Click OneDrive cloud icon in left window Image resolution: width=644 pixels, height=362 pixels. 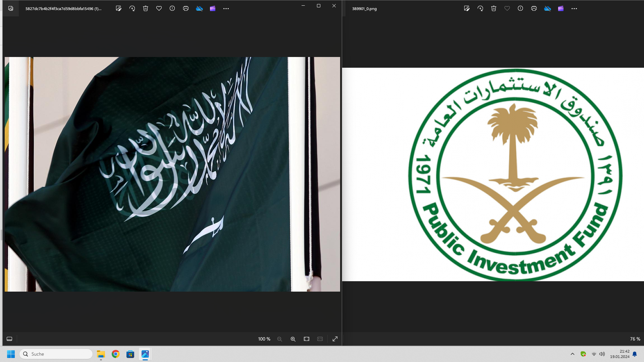pos(199,9)
